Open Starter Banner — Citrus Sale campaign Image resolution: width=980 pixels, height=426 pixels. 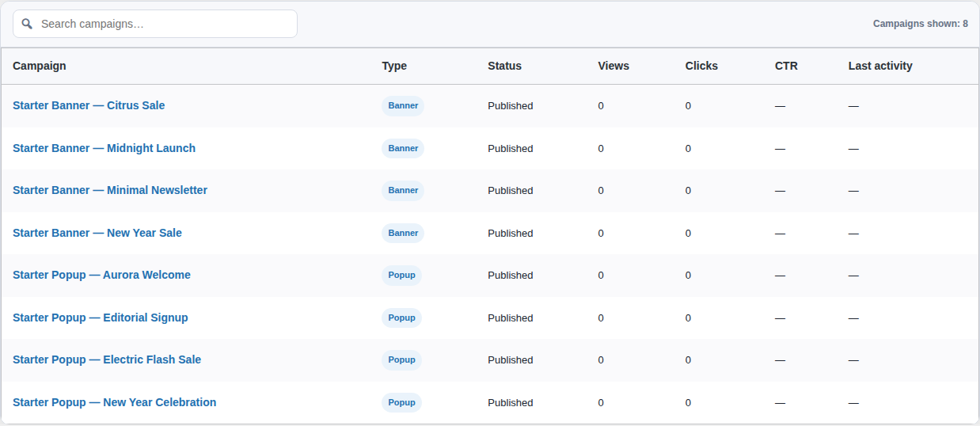pos(89,105)
